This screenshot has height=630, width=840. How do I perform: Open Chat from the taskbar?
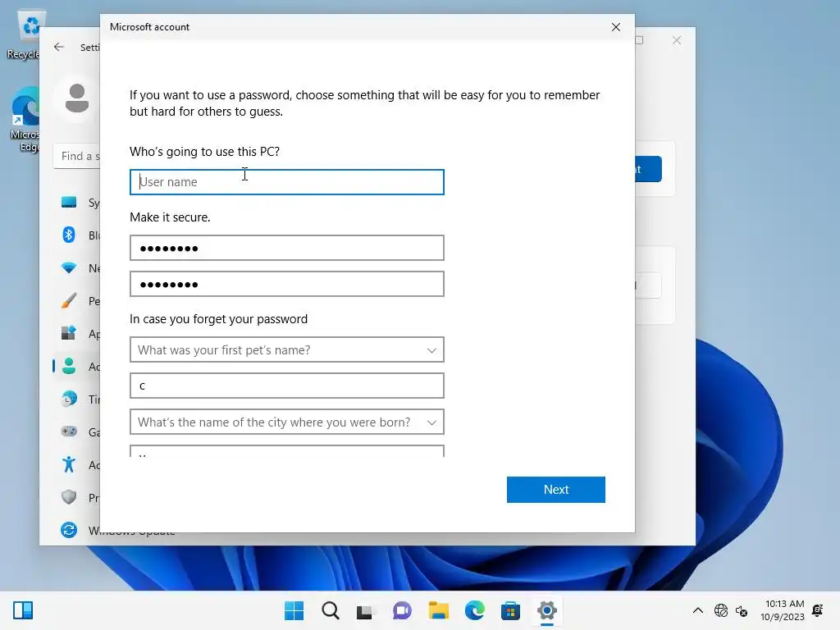click(x=402, y=610)
